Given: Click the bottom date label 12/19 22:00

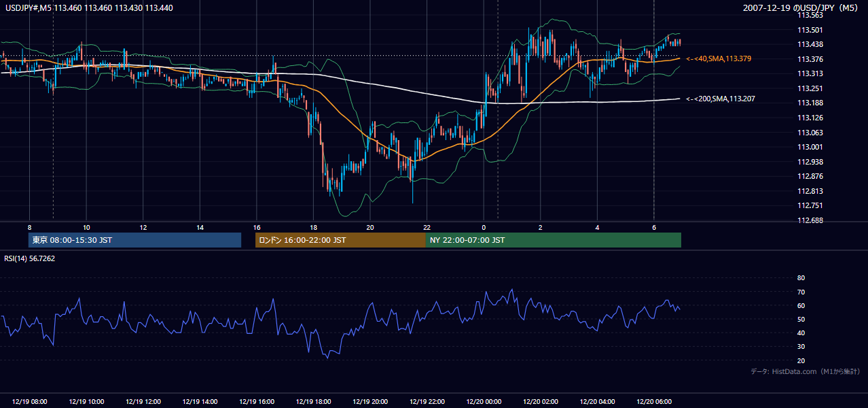Looking at the screenshot, I should coord(427,402).
